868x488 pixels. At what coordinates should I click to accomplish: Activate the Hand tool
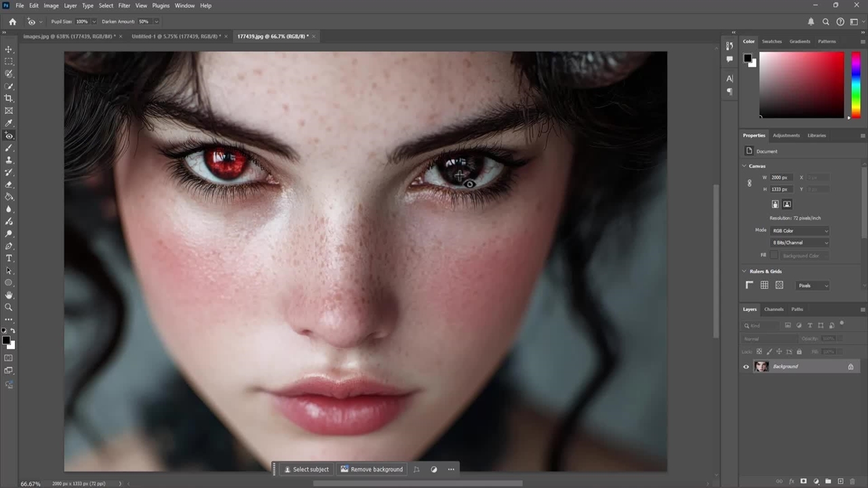9,295
